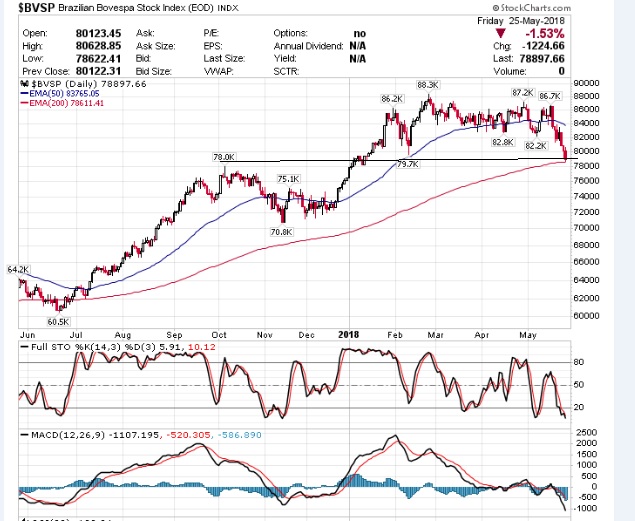Click the SCTR label
The width and height of the screenshot is (635, 521).
tap(286, 72)
